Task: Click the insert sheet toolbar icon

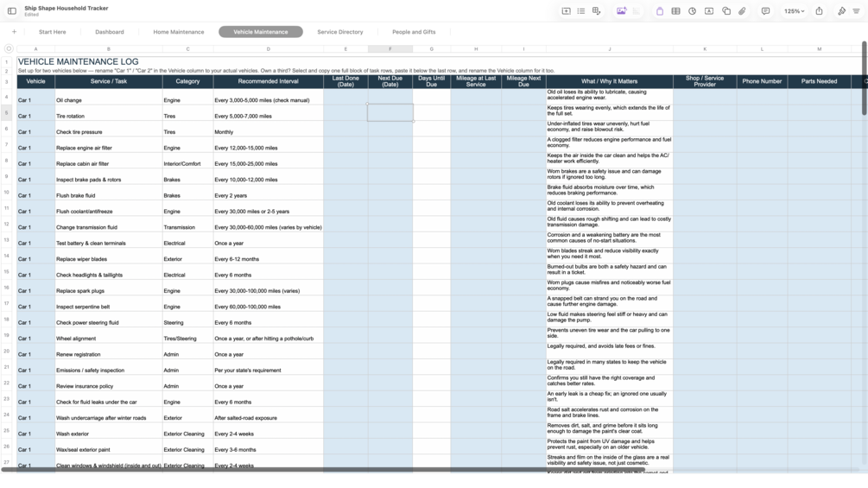Action: click(566, 11)
